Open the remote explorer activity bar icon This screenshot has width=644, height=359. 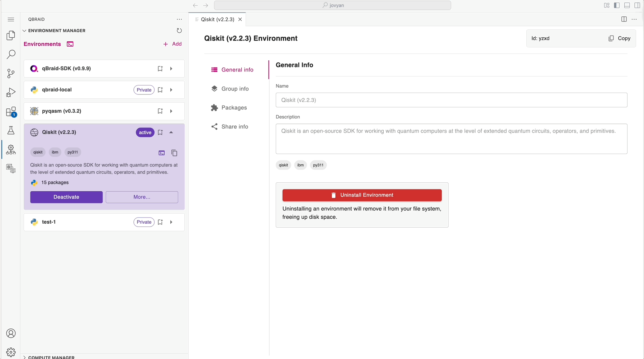click(x=11, y=168)
